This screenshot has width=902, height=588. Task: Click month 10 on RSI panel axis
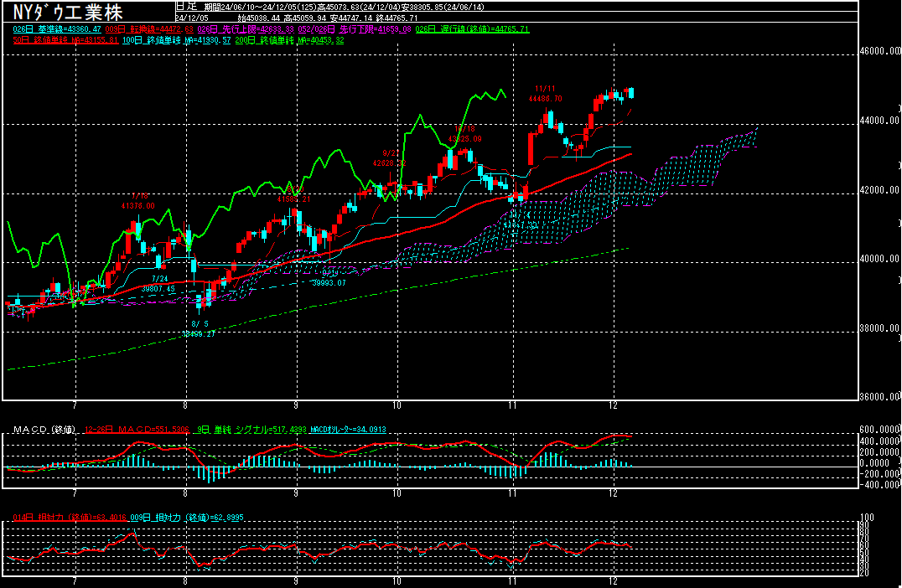coord(397,581)
